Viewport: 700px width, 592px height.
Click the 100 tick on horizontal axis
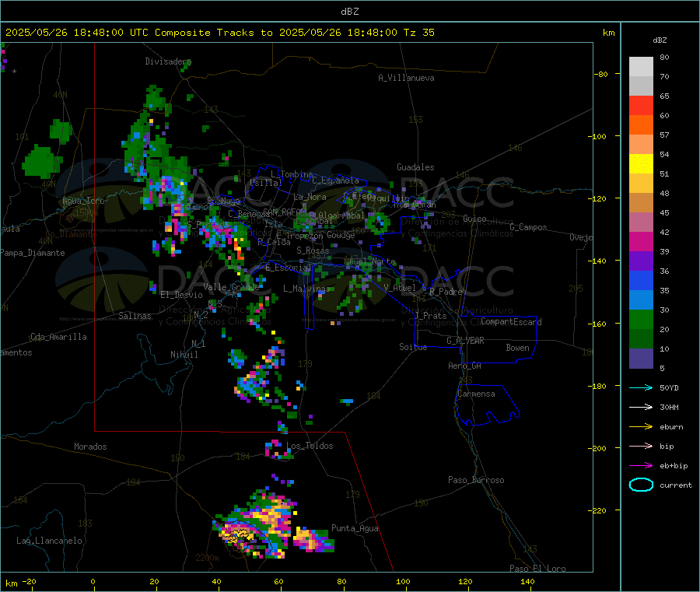coord(403,581)
